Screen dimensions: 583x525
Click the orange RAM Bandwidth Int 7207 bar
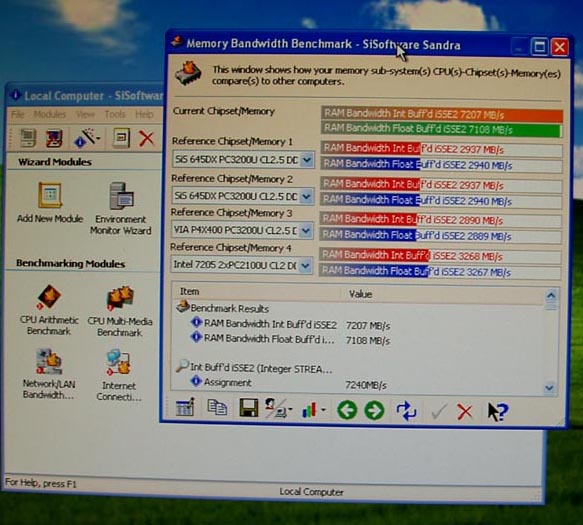(x=442, y=114)
